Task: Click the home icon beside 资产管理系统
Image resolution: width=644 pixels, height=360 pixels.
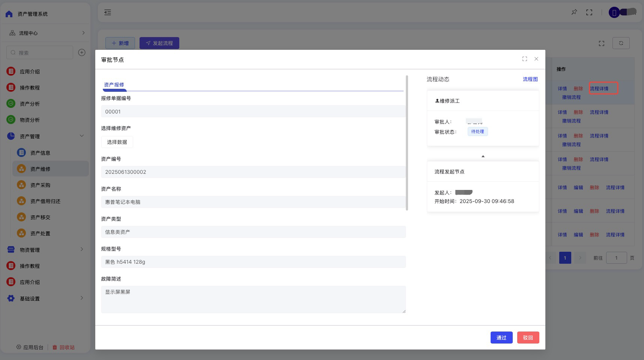Action: click(9, 14)
